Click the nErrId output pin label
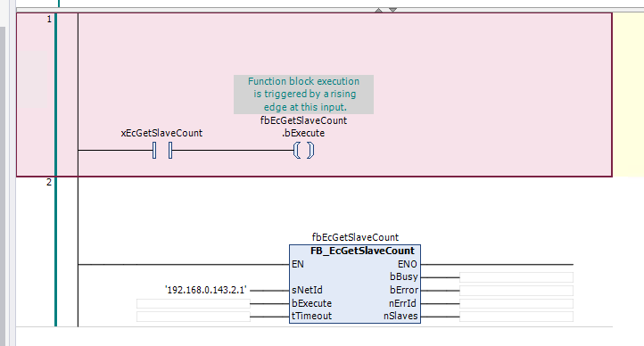The image size is (644, 346). click(402, 303)
